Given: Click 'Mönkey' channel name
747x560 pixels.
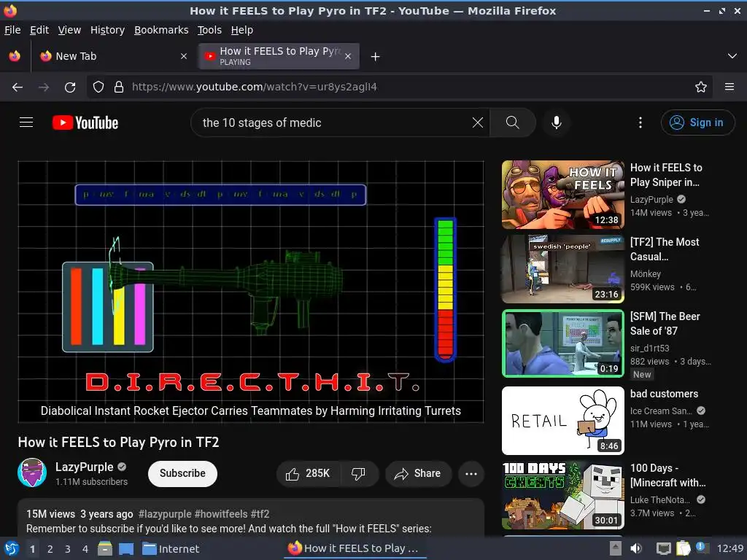Looking at the screenshot, I should pyautogui.click(x=646, y=274).
